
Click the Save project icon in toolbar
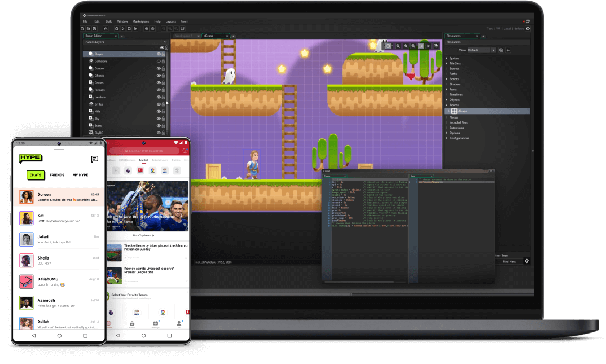(x=95, y=28)
